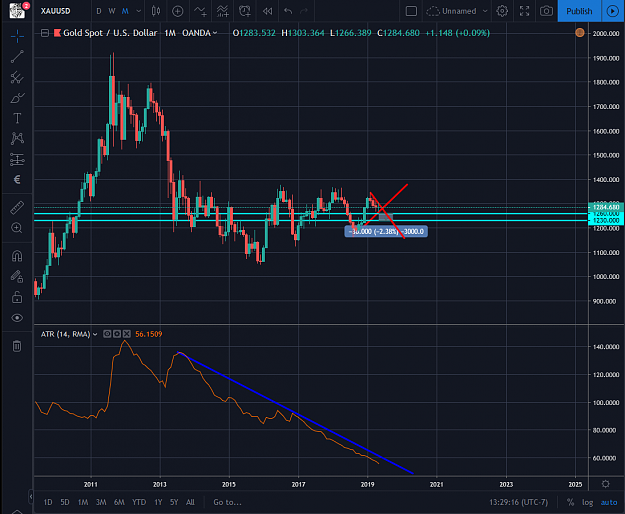Open the prediction and measurement tools
The image size is (625, 514).
click(17, 159)
